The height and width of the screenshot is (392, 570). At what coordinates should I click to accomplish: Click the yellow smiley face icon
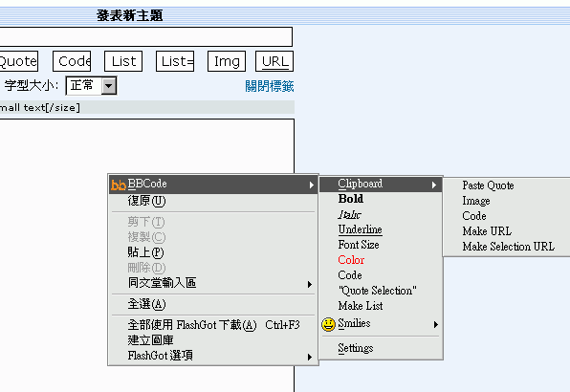(x=328, y=324)
